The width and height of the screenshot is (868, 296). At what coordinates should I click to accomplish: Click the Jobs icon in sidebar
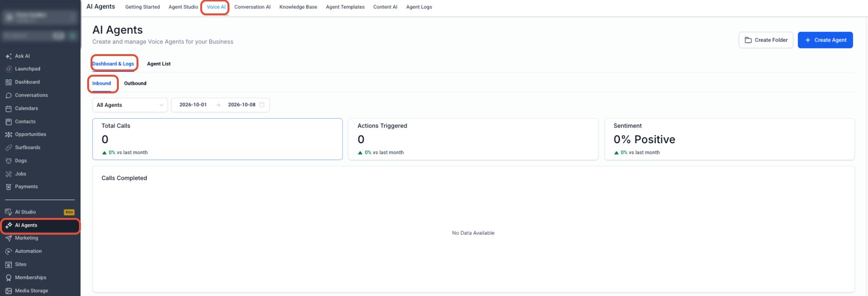tap(9, 174)
